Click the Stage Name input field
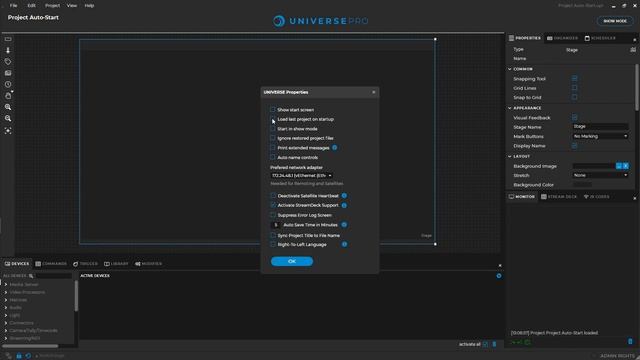This screenshot has height=360, width=640. (600, 127)
